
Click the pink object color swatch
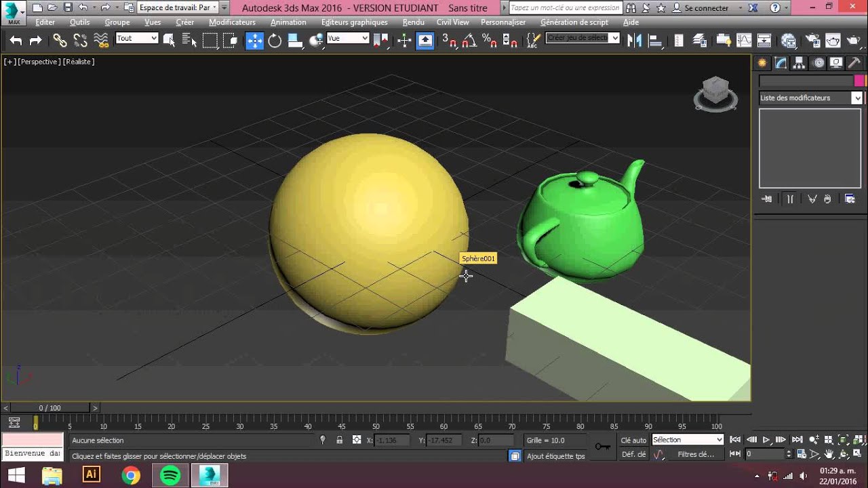[859, 81]
